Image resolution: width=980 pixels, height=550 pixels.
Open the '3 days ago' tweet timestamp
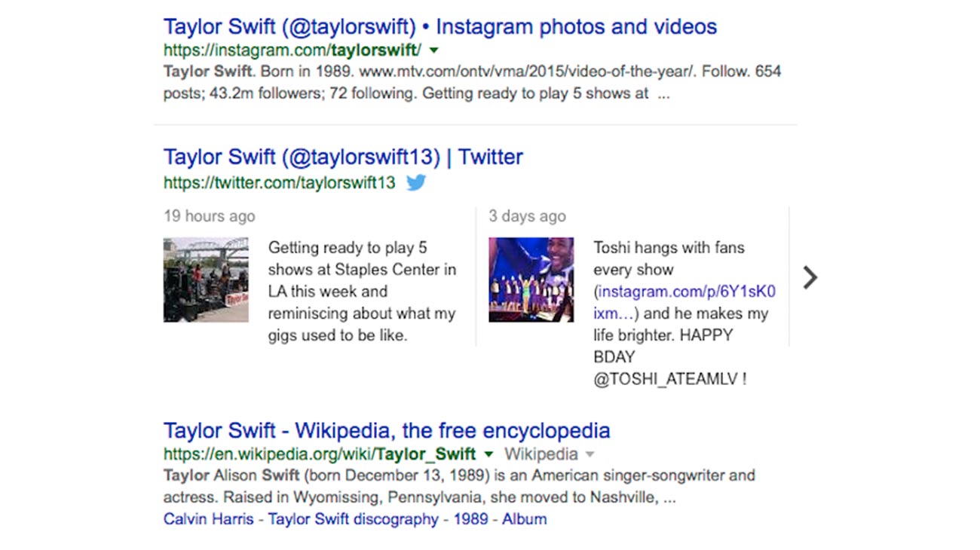coord(527,216)
